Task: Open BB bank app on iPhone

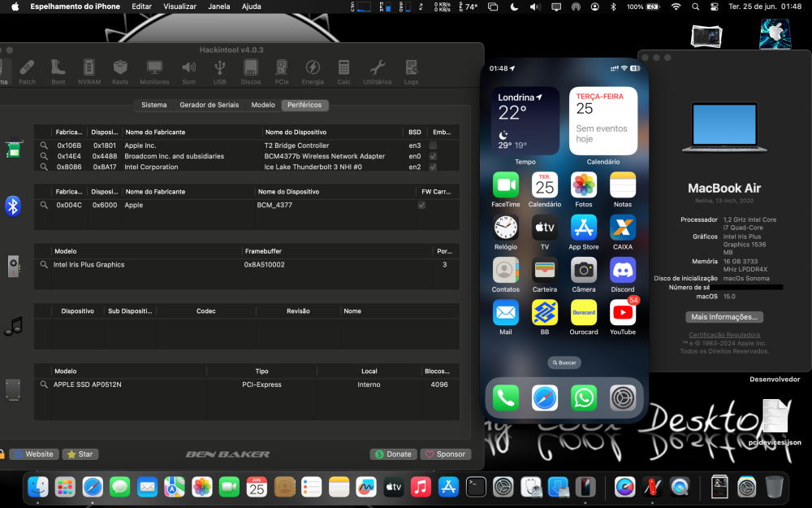Action: pos(545,313)
